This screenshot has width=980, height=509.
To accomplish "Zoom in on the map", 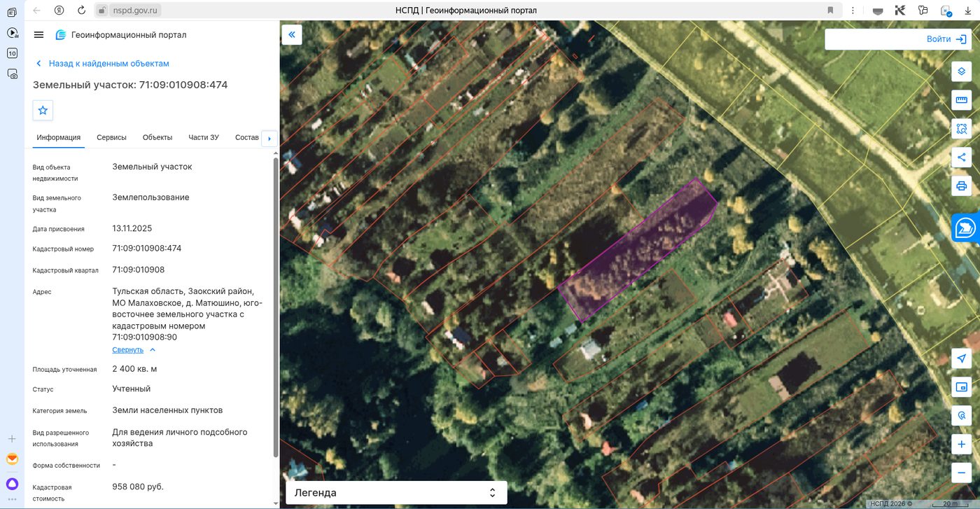I will point(962,445).
